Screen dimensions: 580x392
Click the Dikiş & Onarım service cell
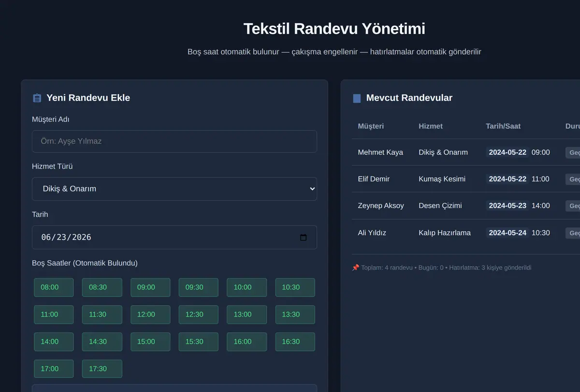[443, 152]
